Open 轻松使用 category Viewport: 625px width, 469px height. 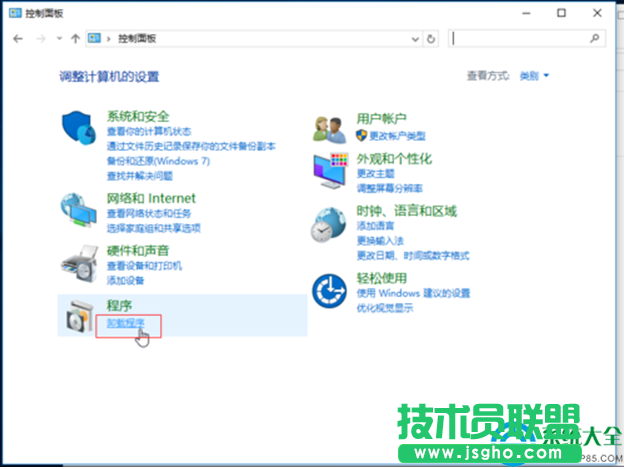(x=381, y=278)
